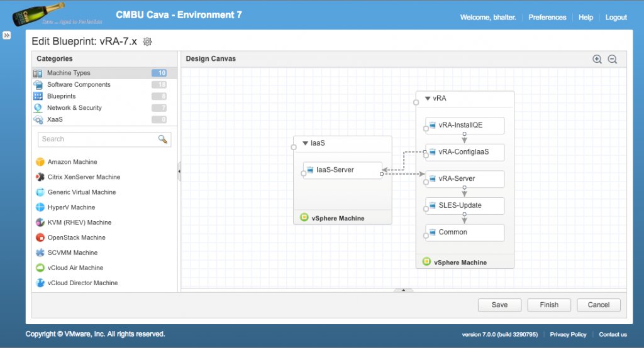Click the 'Generic Virtual Machine' entry text
Screen dimensions: 644x348
82,192
